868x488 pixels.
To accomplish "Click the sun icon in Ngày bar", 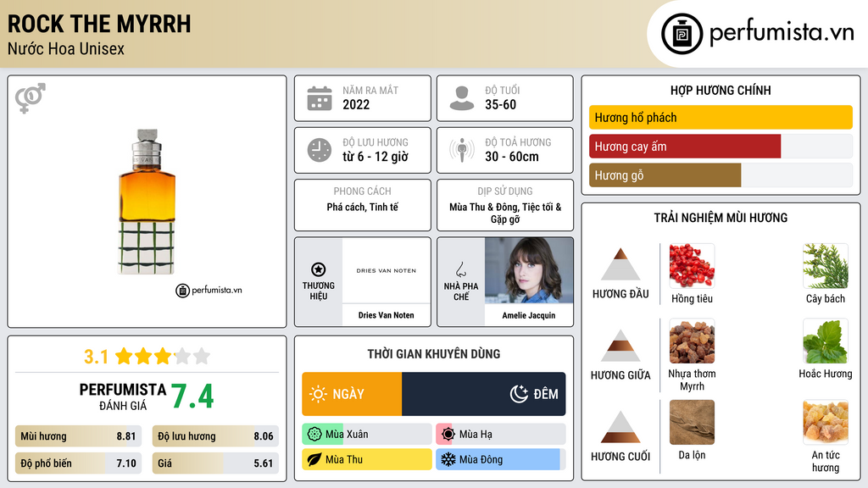I will click(x=319, y=394).
